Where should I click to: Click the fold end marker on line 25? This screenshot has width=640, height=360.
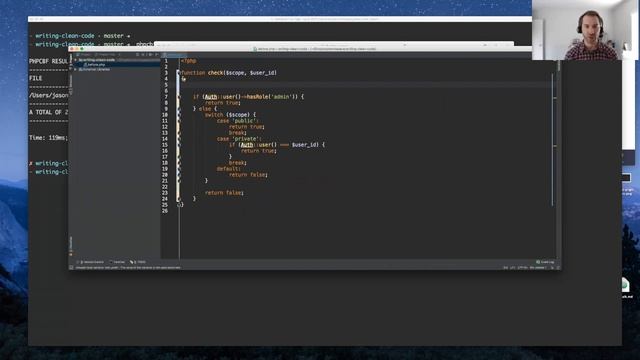click(x=178, y=205)
